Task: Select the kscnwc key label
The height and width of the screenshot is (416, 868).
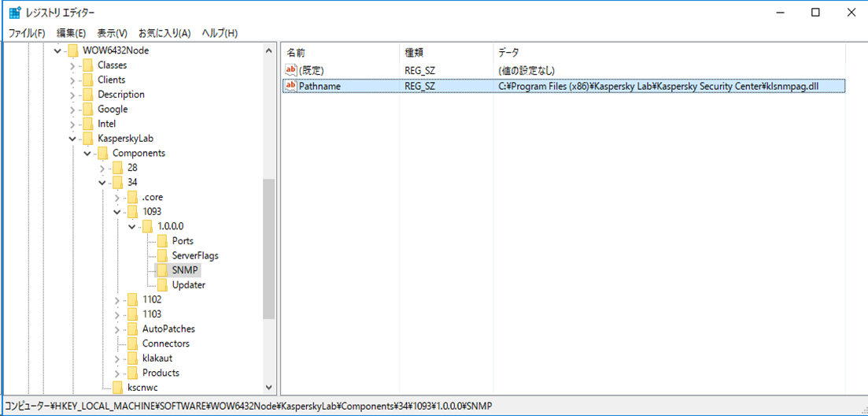Action: click(x=142, y=387)
